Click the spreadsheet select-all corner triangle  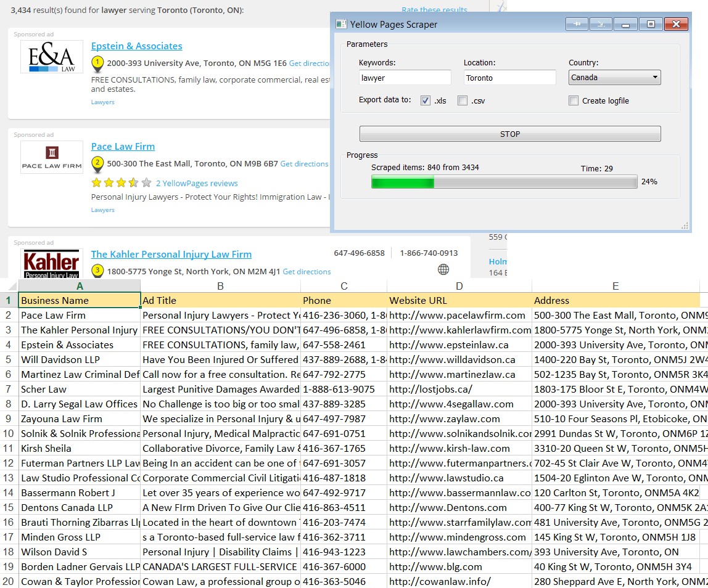point(12,286)
